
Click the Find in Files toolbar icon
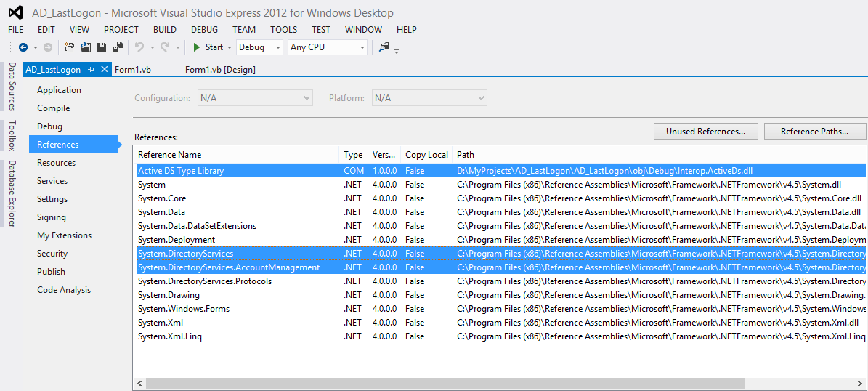384,48
